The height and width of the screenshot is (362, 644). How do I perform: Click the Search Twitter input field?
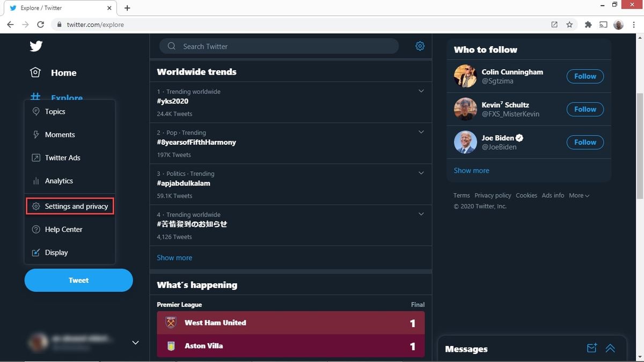[279, 46]
